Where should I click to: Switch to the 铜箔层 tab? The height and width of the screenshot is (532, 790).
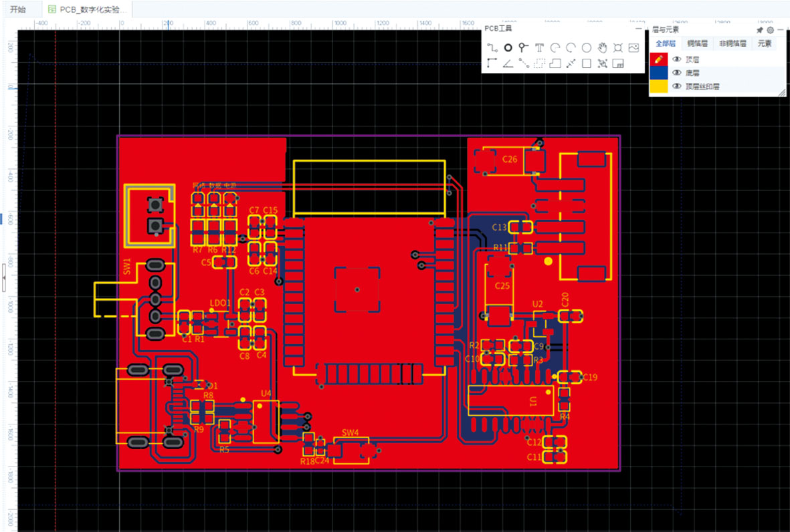(x=698, y=43)
